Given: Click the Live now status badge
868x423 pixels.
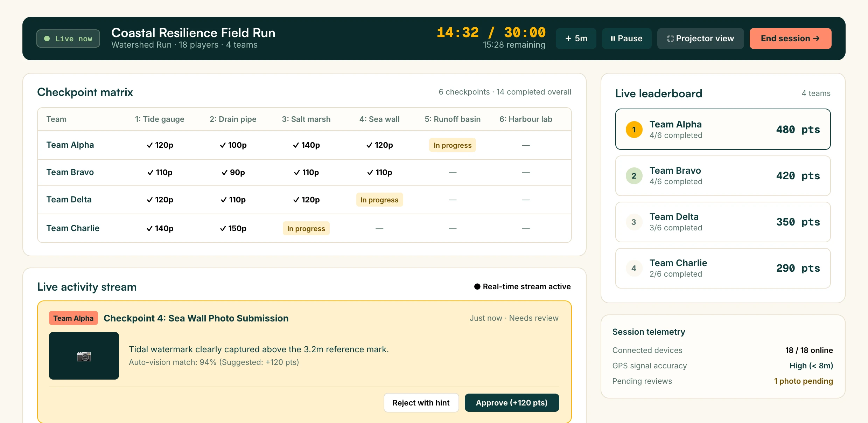Looking at the screenshot, I should point(68,39).
